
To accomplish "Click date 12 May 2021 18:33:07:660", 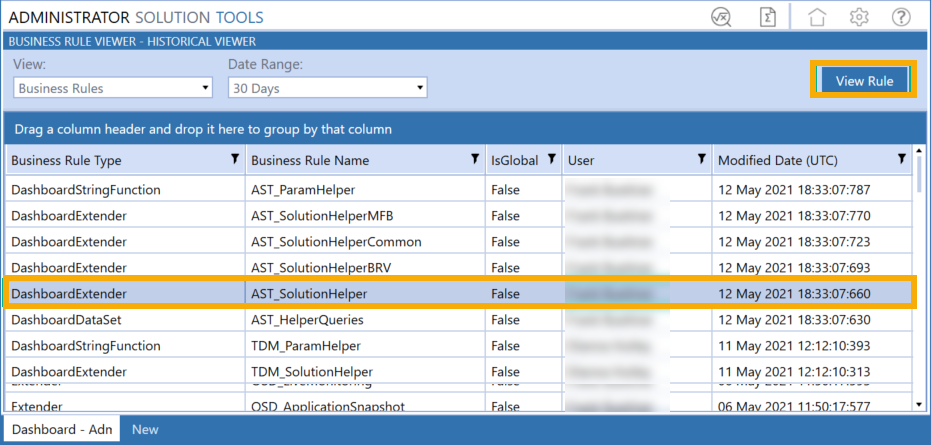I will (x=794, y=293).
